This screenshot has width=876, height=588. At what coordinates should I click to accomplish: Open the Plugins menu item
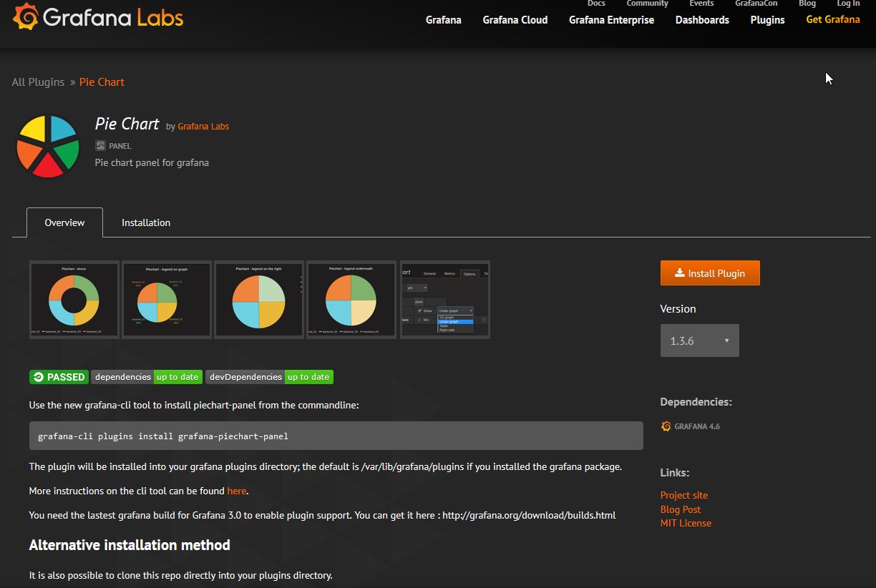tap(767, 20)
